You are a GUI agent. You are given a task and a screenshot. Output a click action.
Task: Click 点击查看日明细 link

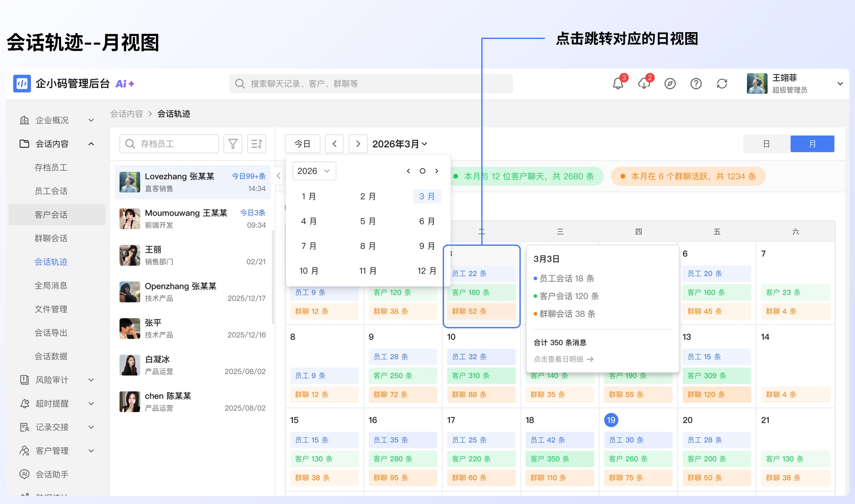[564, 359]
